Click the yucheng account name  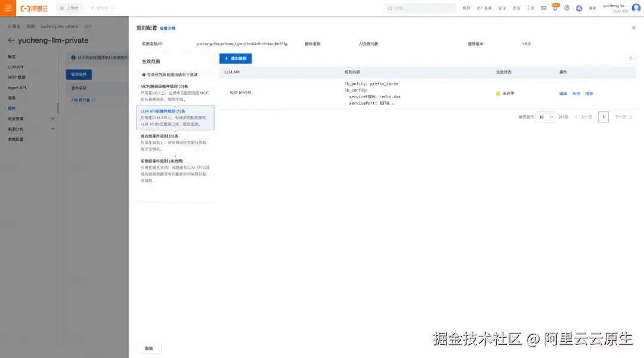tap(615, 6)
